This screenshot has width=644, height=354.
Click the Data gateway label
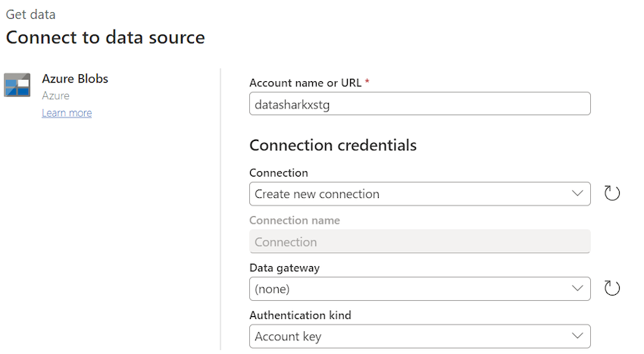tap(285, 268)
